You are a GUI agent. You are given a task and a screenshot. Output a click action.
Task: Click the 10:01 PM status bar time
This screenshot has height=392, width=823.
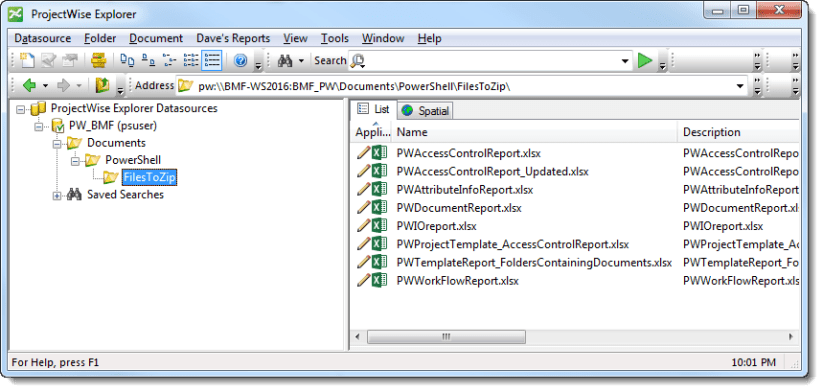[753, 362]
